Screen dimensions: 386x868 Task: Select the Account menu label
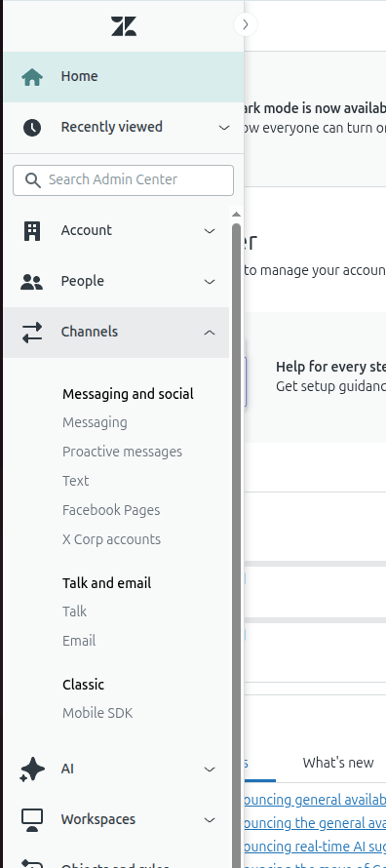point(87,230)
